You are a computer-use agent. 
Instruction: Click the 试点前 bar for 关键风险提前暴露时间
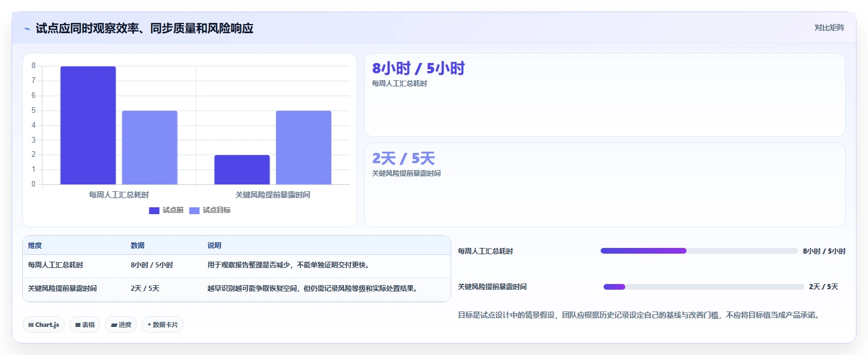point(242,169)
